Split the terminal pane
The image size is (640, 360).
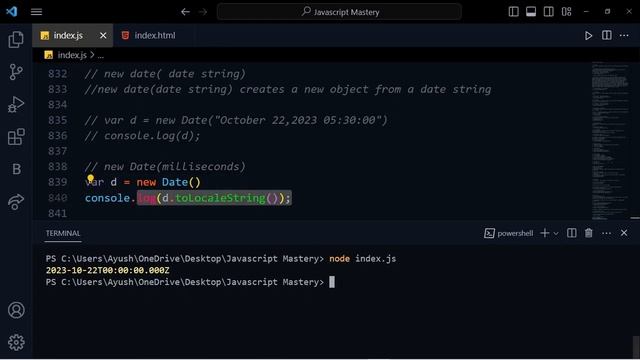571,233
